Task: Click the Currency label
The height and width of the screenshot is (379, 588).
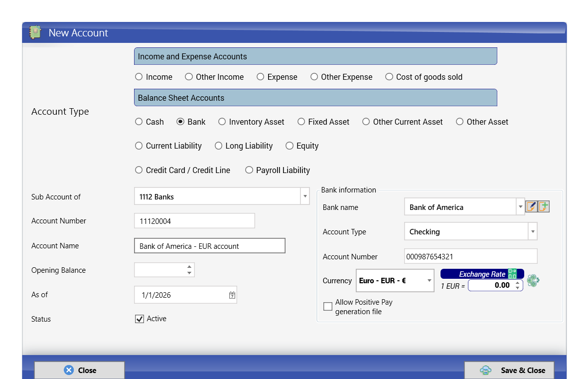Action: tap(337, 281)
